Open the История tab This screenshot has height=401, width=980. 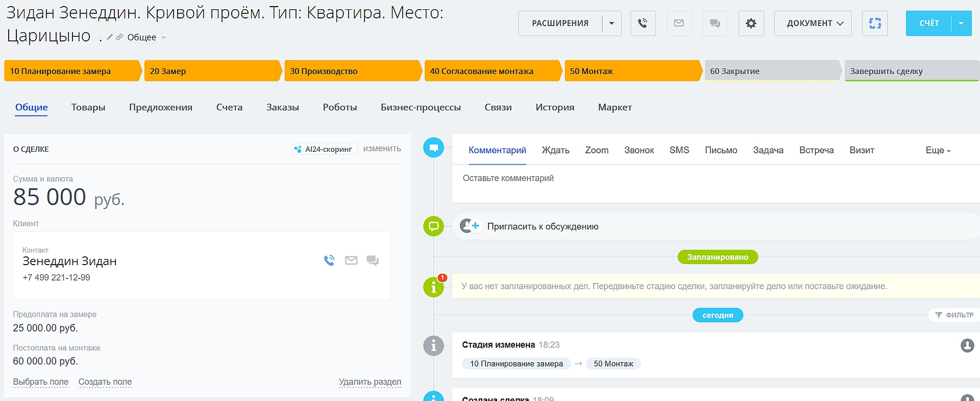point(555,107)
